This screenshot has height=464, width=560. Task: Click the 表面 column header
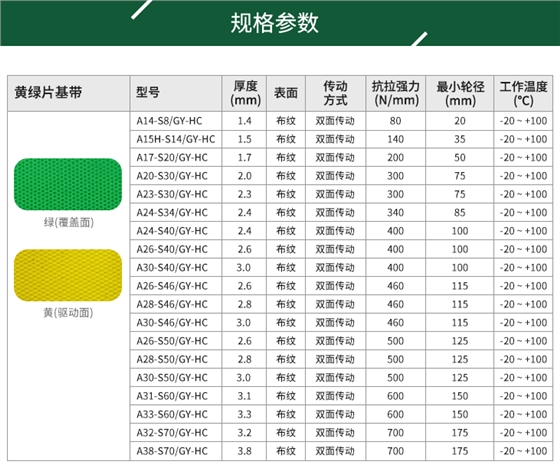[x=286, y=93]
